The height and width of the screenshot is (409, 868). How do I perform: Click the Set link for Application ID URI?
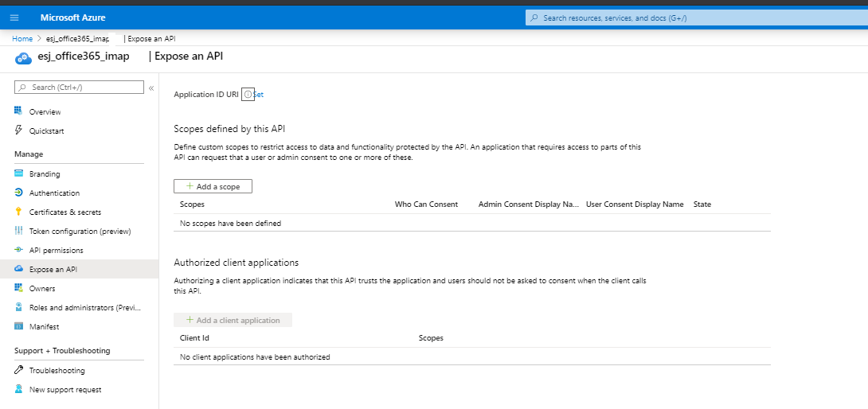coord(259,94)
